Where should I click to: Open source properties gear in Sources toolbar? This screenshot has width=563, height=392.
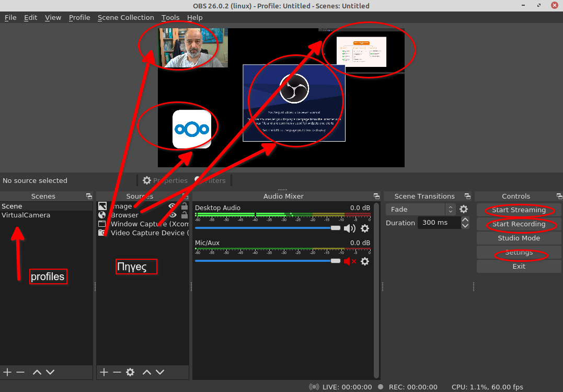pos(130,372)
